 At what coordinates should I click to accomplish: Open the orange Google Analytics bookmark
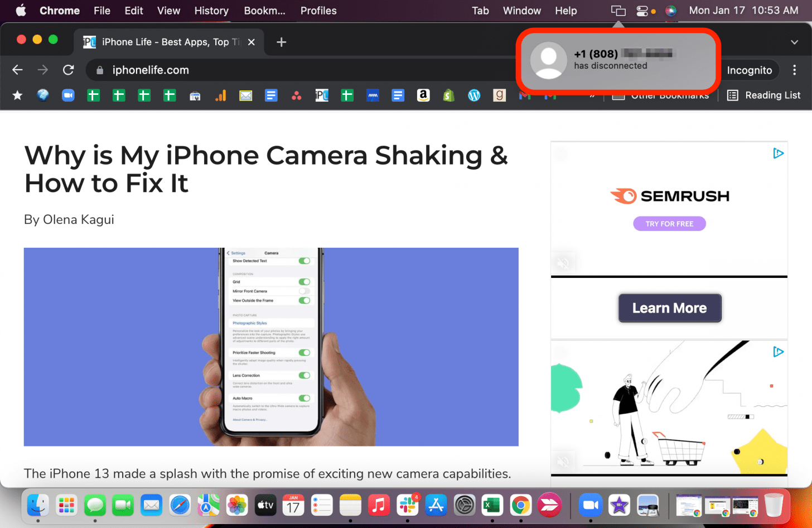(220, 95)
